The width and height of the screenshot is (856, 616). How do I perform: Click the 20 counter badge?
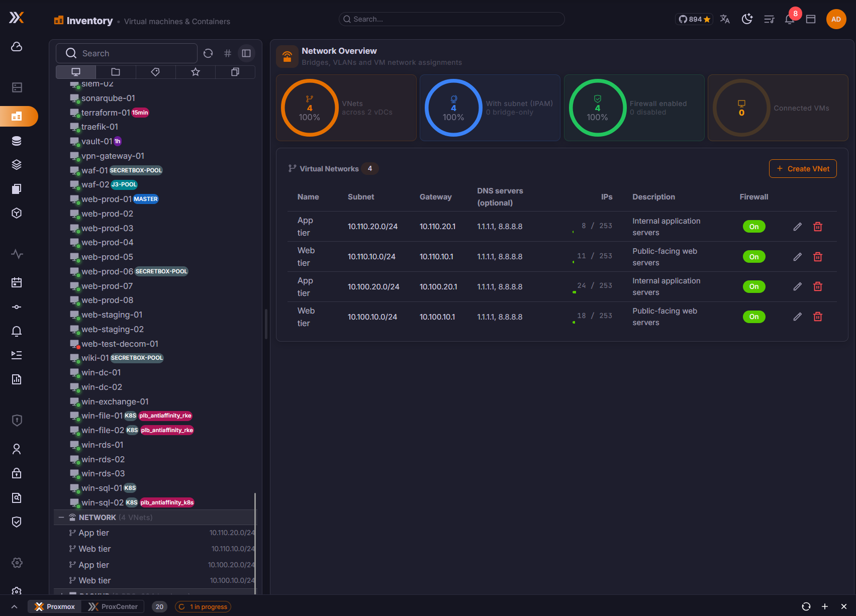[x=159, y=606]
